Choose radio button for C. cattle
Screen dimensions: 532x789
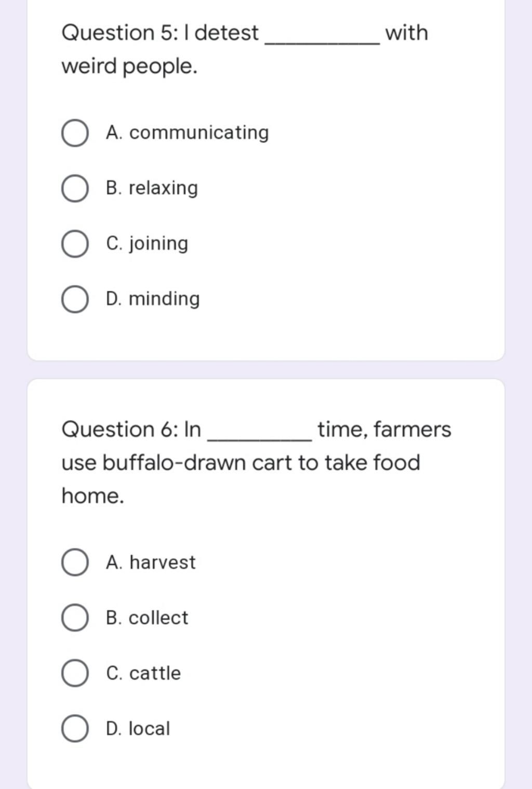tap(75, 673)
